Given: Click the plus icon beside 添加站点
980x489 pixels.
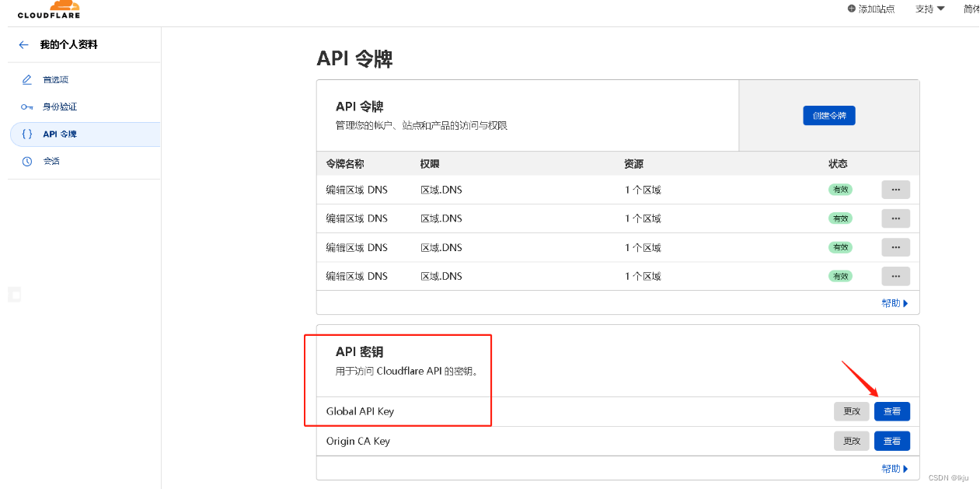Looking at the screenshot, I should pos(852,9).
